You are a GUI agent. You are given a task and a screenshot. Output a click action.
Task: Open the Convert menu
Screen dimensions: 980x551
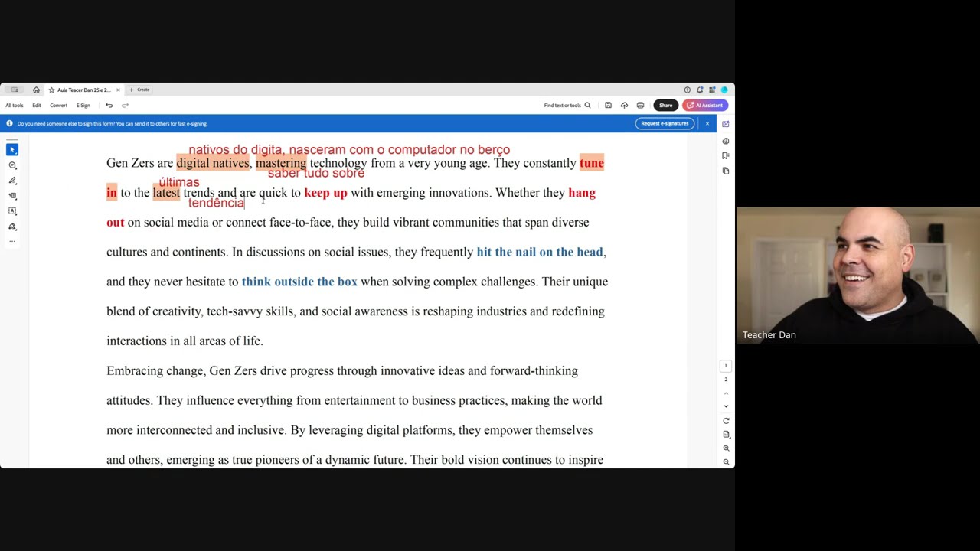pyautogui.click(x=58, y=105)
